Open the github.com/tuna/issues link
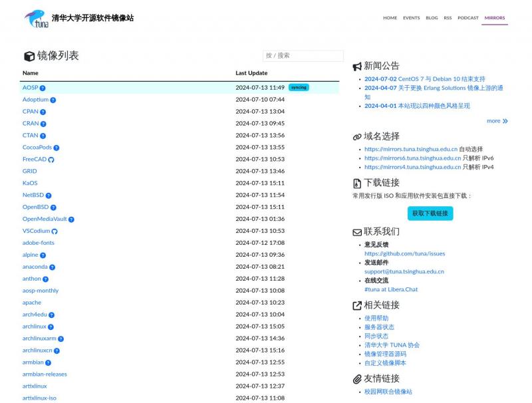The height and width of the screenshot is (403, 532). (404, 254)
